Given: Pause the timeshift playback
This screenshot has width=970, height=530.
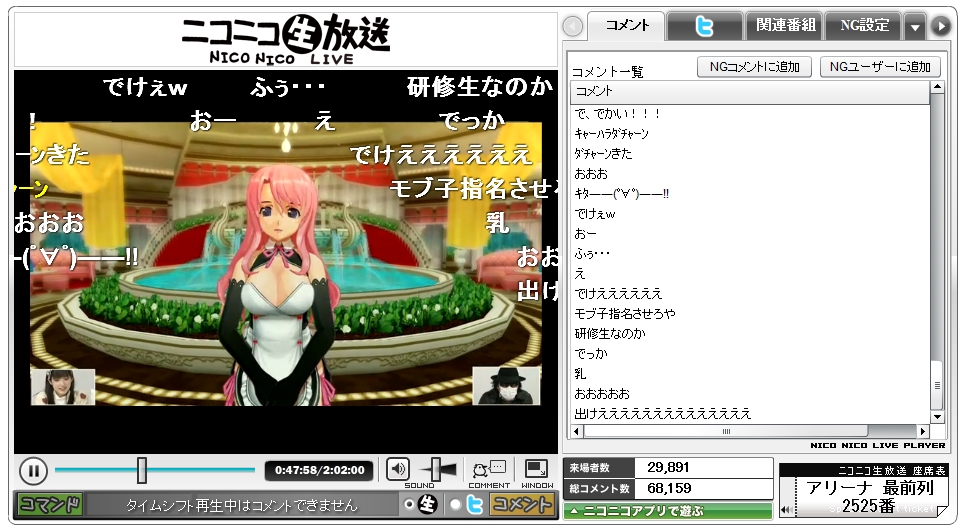Looking at the screenshot, I should [33, 471].
